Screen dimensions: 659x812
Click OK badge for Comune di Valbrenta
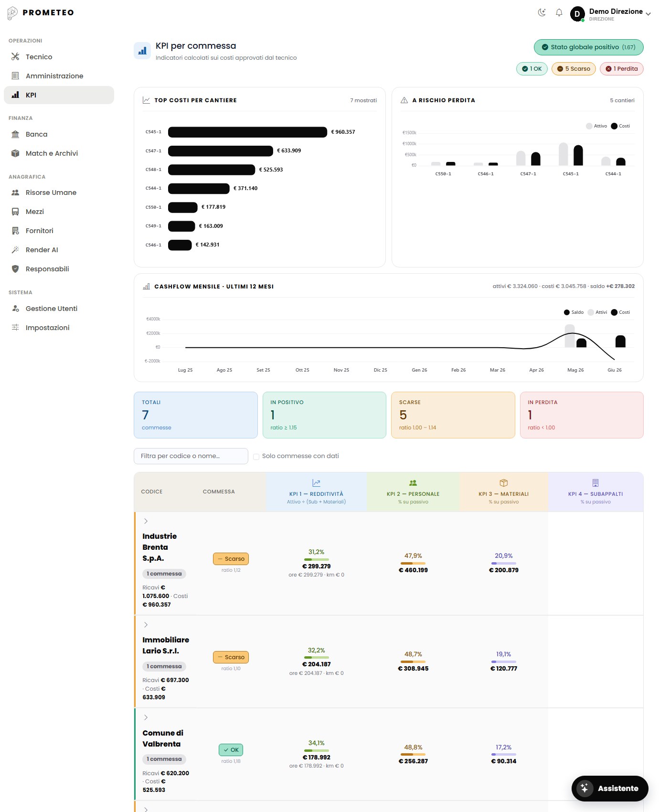pyautogui.click(x=231, y=750)
